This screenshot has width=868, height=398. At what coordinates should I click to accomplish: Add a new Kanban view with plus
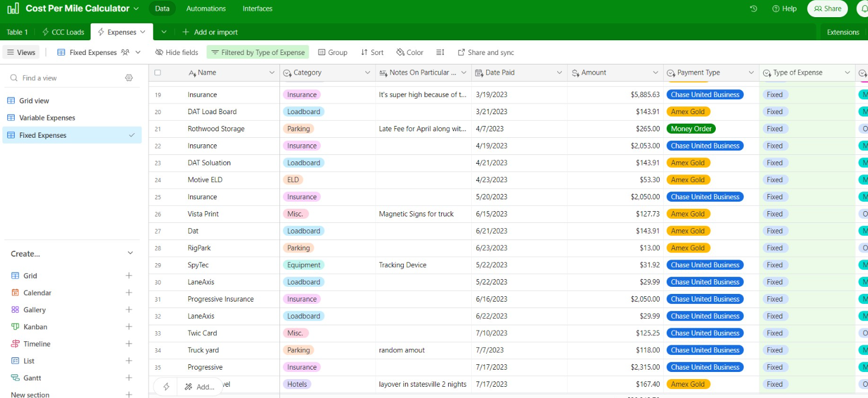tap(128, 327)
